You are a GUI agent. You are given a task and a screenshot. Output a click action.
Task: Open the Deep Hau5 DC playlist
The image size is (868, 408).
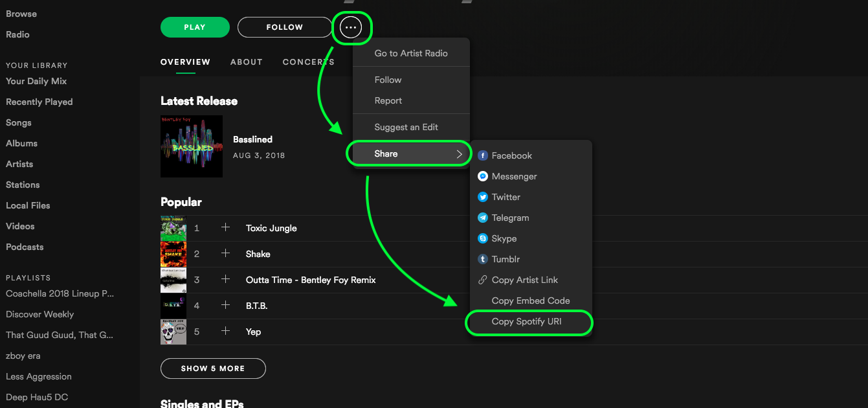point(37,397)
